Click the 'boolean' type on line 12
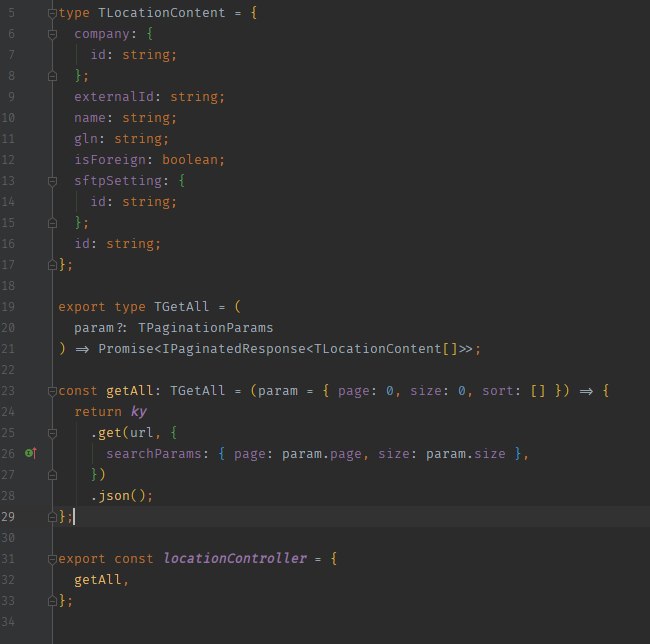Image resolution: width=650 pixels, height=644 pixels. (190, 160)
